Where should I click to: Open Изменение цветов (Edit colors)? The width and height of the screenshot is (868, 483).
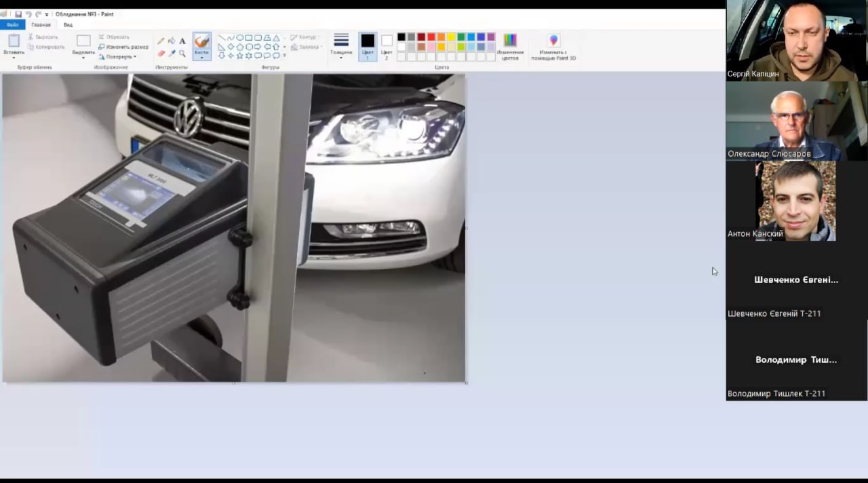click(510, 47)
